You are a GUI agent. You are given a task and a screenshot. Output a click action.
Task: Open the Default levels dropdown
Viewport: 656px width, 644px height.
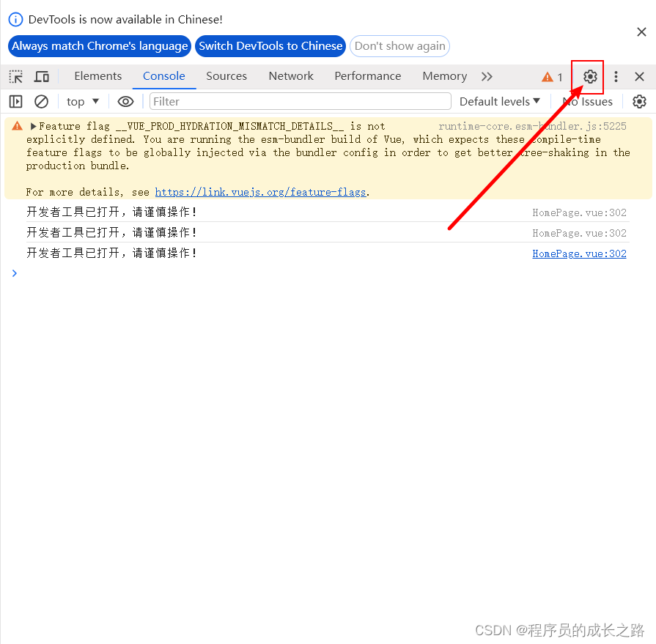coord(500,102)
